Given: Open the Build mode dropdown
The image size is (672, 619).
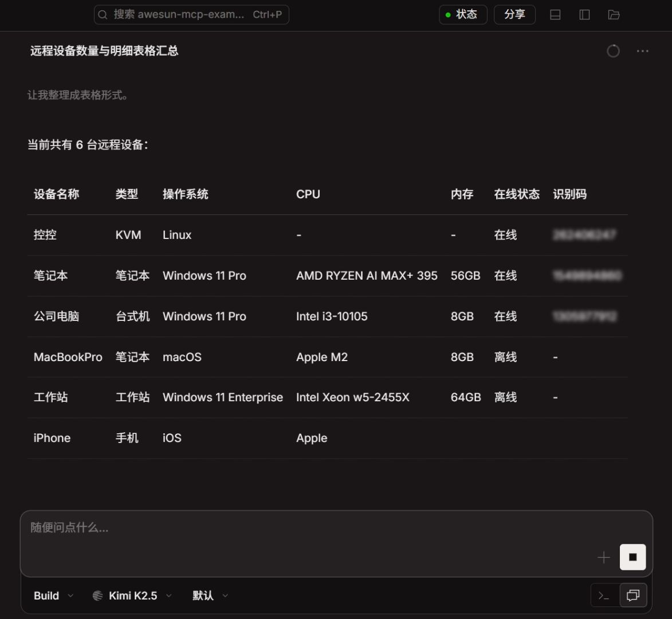Looking at the screenshot, I should [x=54, y=596].
